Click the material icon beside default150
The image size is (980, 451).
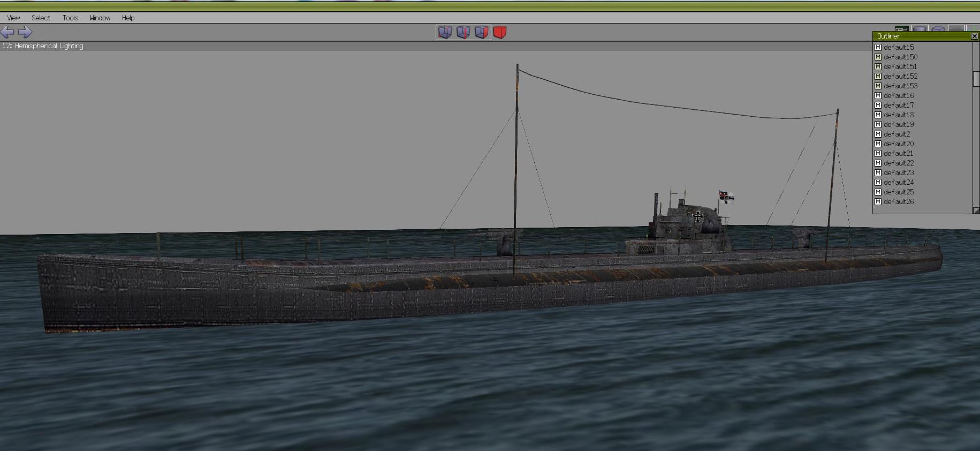tap(878, 57)
